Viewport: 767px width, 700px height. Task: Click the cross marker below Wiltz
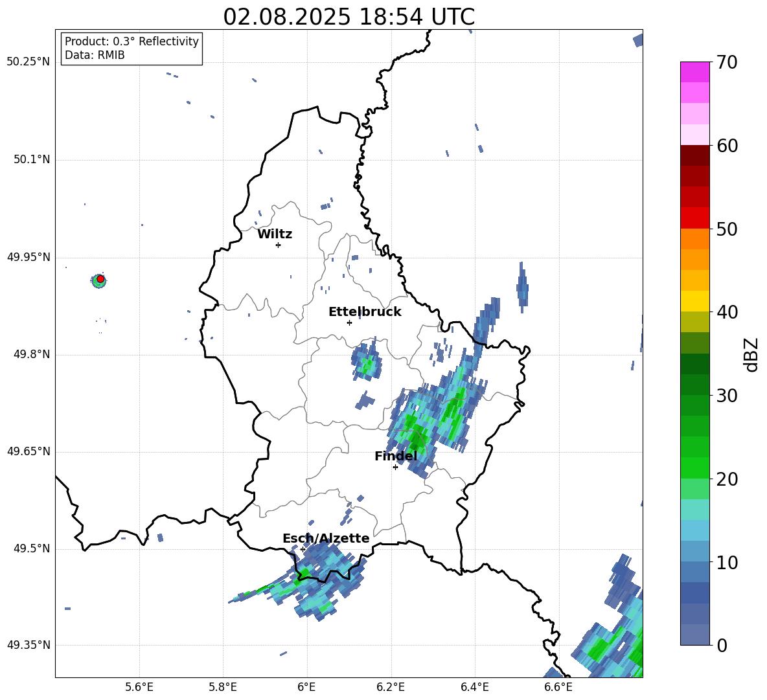(x=278, y=245)
